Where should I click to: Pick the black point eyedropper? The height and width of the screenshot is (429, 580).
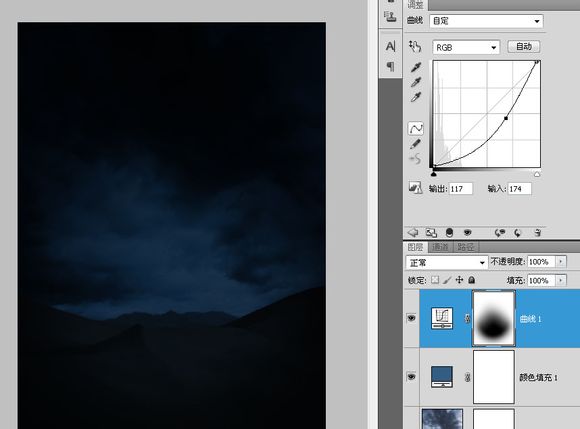pos(416,68)
